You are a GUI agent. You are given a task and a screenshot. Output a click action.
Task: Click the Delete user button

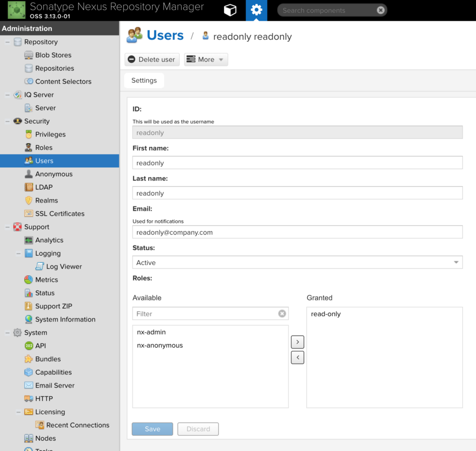pyautogui.click(x=152, y=59)
